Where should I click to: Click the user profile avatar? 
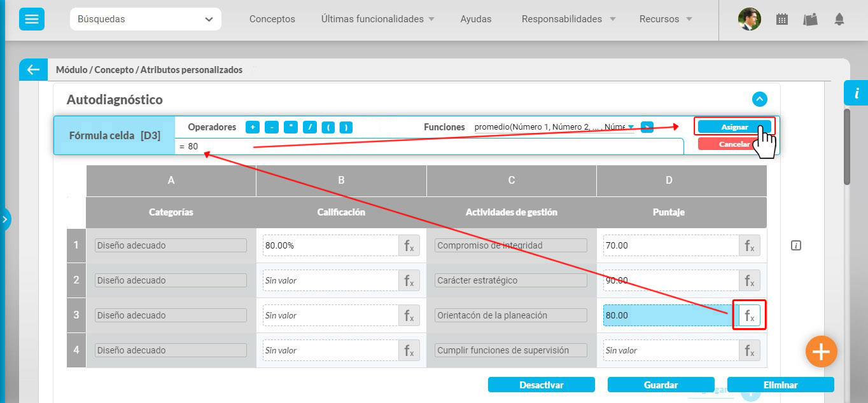tap(749, 19)
